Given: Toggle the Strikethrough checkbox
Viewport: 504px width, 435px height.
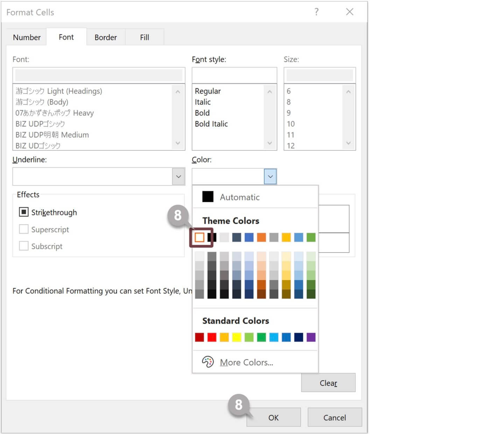Looking at the screenshot, I should (24, 212).
